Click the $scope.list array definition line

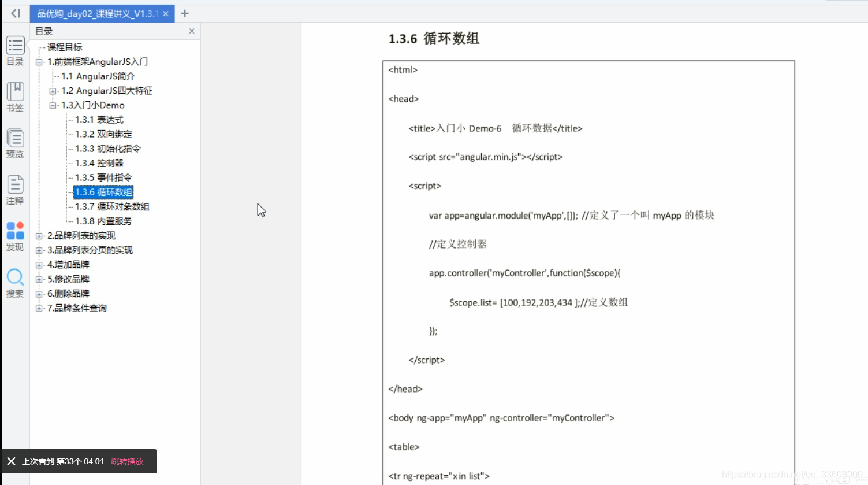[538, 302]
